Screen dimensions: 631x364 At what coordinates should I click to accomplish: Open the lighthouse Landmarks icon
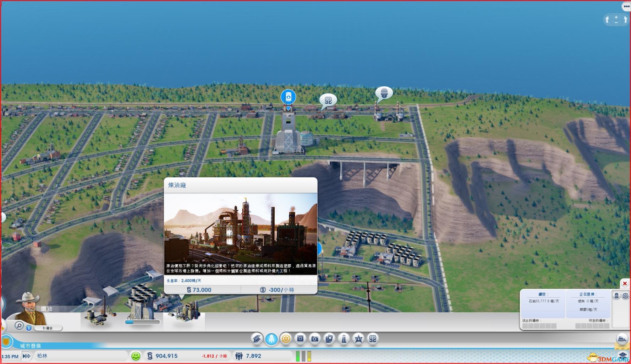344,339
